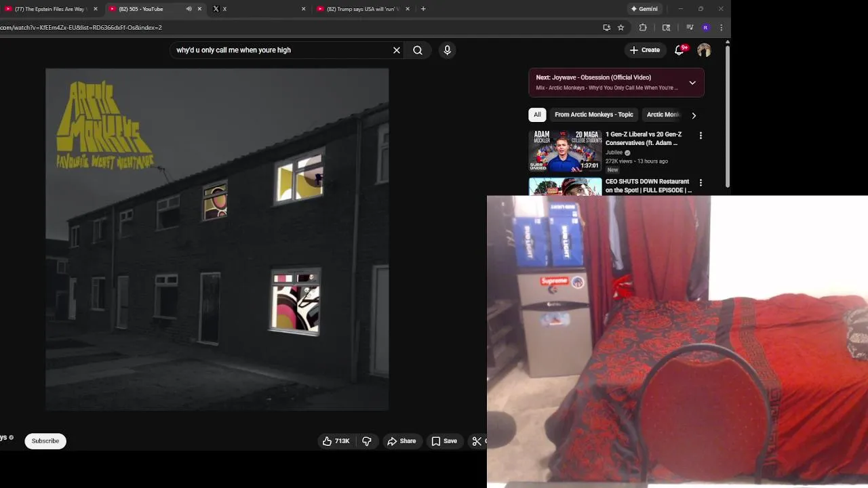Open the media controls music icon
The image size is (868, 488).
(x=690, y=28)
